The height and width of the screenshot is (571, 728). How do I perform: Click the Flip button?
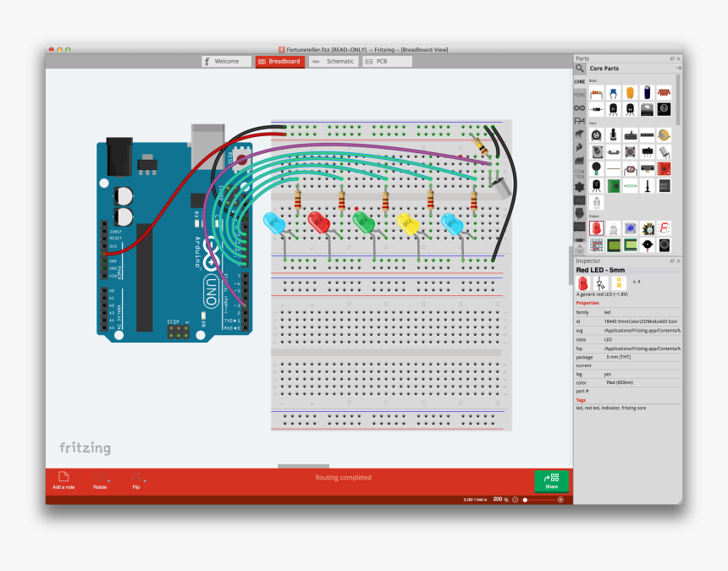click(x=136, y=480)
